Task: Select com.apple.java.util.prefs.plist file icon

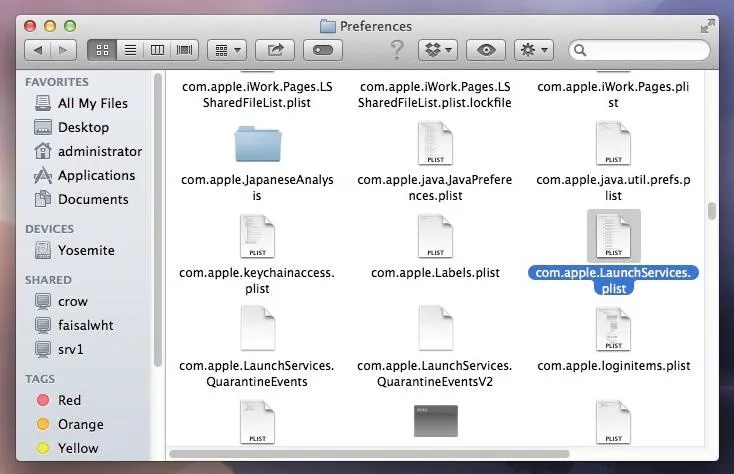Action: [613, 143]
